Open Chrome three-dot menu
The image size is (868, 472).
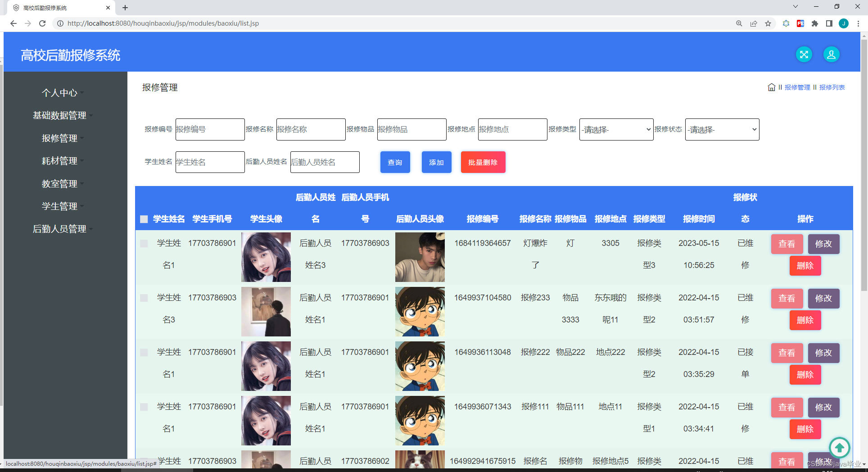[859, 23]
